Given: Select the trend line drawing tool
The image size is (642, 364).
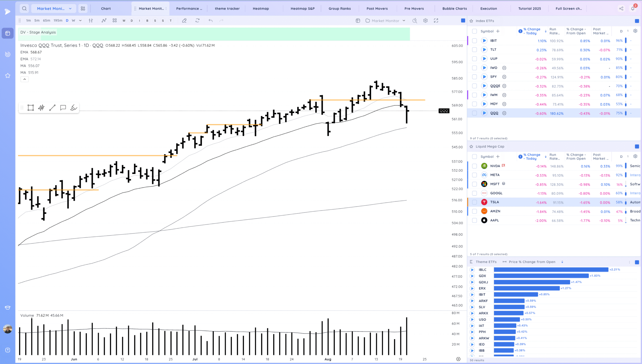Looking at the screenshot, I should tap(52, 108).
